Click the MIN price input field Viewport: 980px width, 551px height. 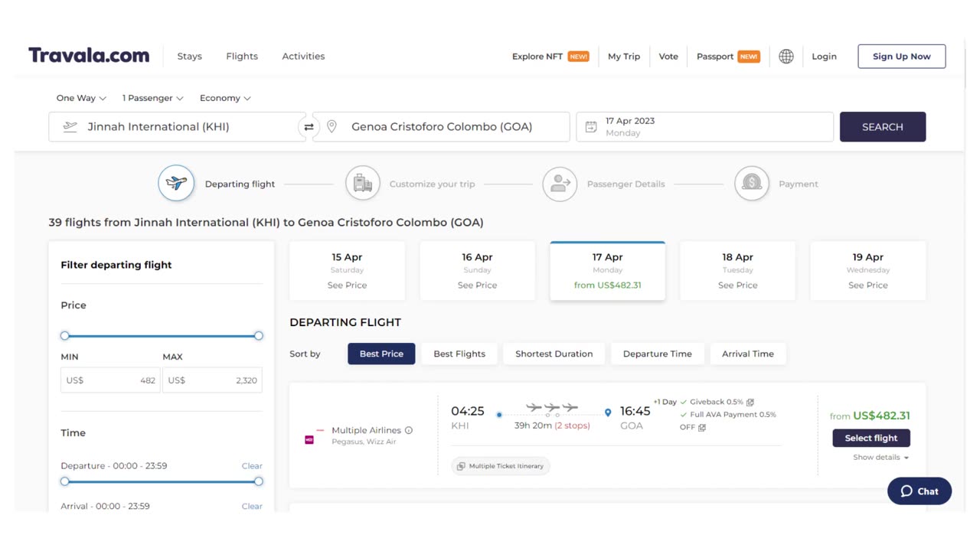tap(110, 380)
